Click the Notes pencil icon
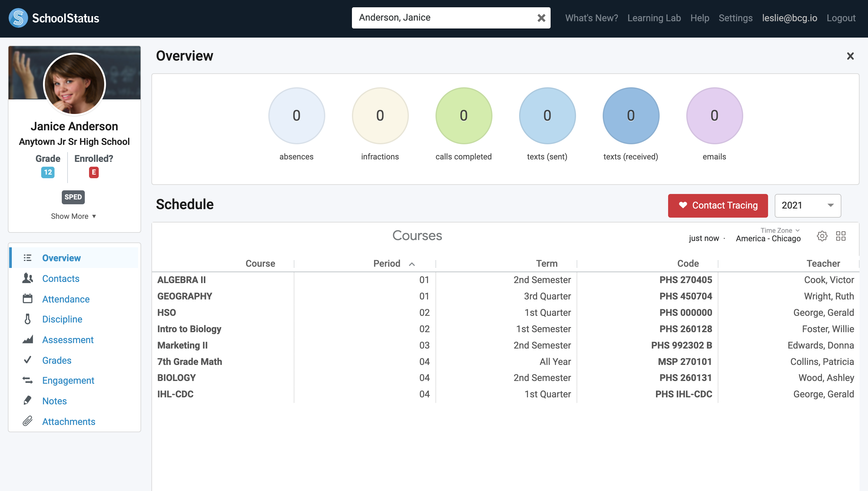 click(28, 401)
